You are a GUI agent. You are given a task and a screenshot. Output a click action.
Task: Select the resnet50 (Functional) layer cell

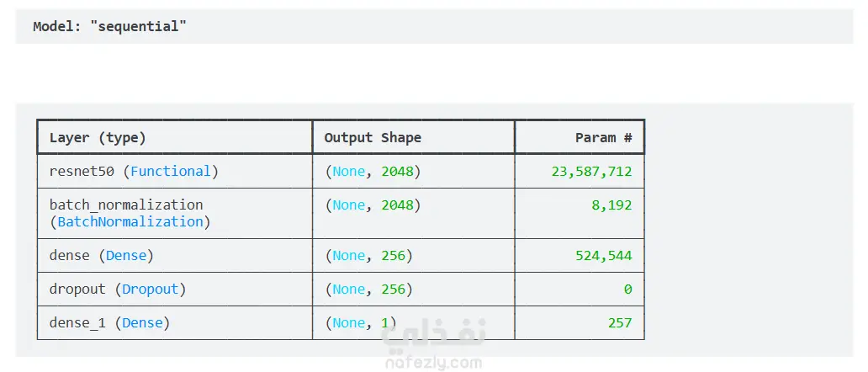[134, 171]
